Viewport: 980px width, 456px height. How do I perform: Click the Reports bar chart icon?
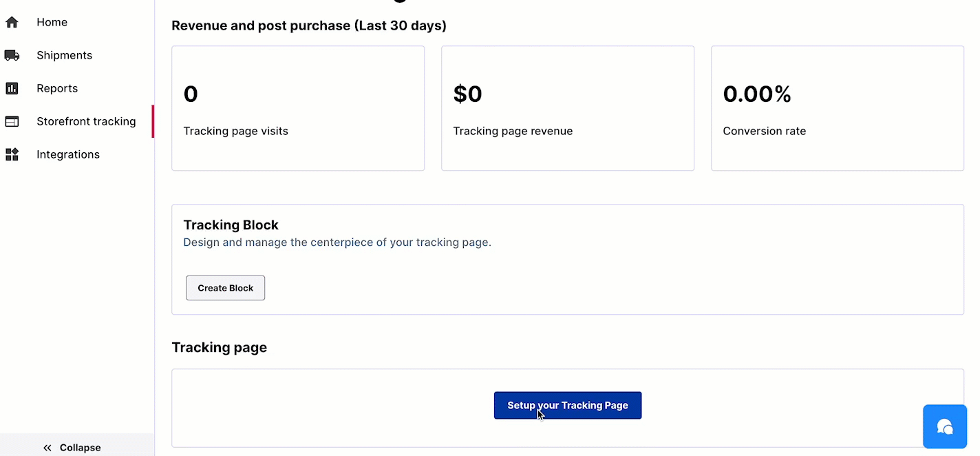(12, 88)
